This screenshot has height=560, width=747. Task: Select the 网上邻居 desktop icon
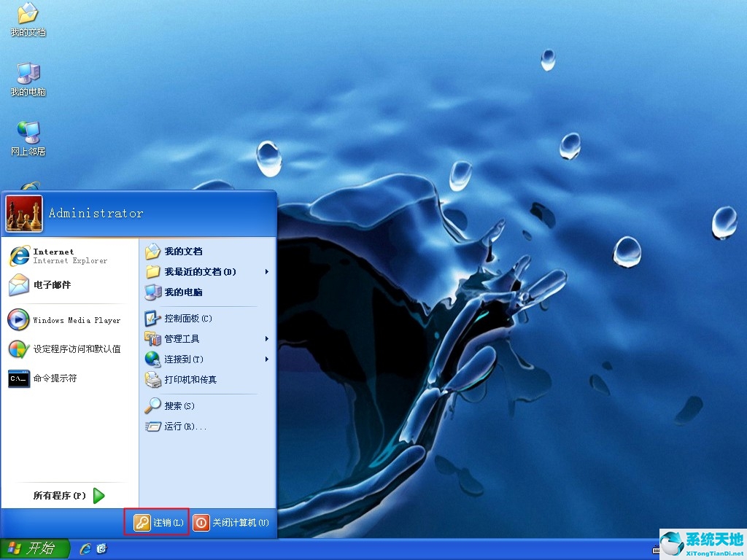pyautogui.click(x=28, y=139)
